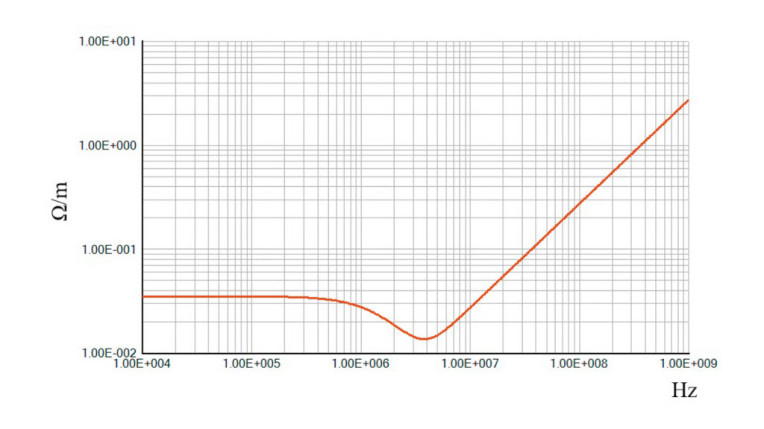Select the curve point at 1.00E+006 Hz
The width and height of the screenshot is (764, 429).
[x=362, y=305]
